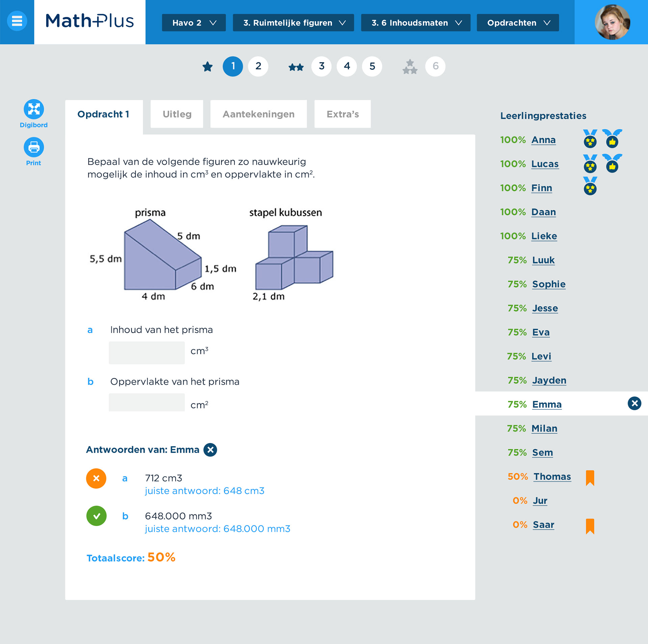Open student Levi's results
The height and width of the screenshot is (644, 648).
pos(541,356)
